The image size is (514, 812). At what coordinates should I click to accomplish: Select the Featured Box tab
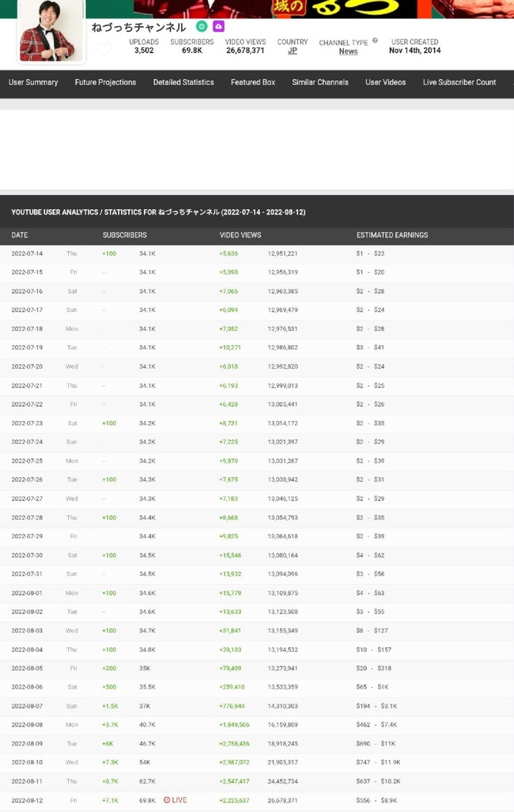pyautogui.click(x=253, y=82)
